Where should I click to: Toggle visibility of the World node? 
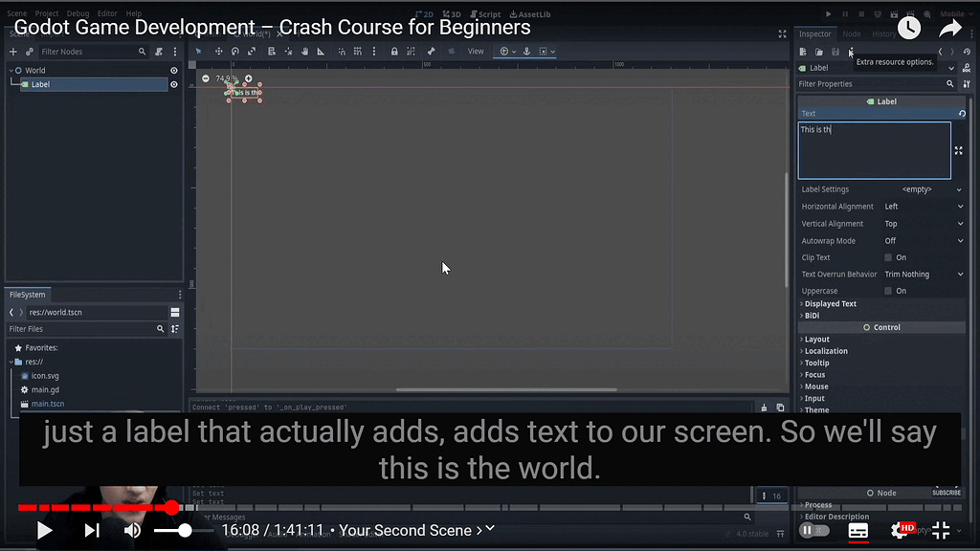tap(174, 71)
